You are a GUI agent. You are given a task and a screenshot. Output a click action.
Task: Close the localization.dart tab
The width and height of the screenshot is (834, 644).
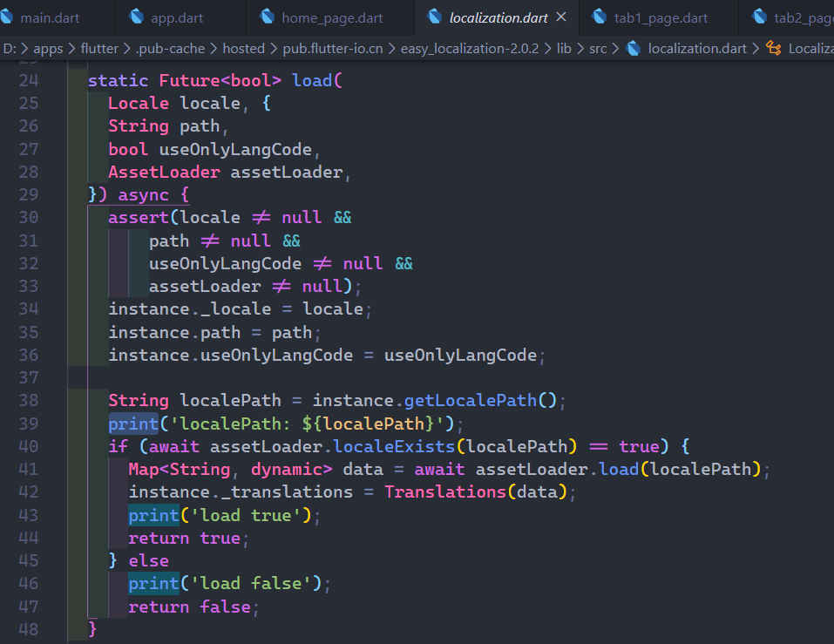coord(561,16)
